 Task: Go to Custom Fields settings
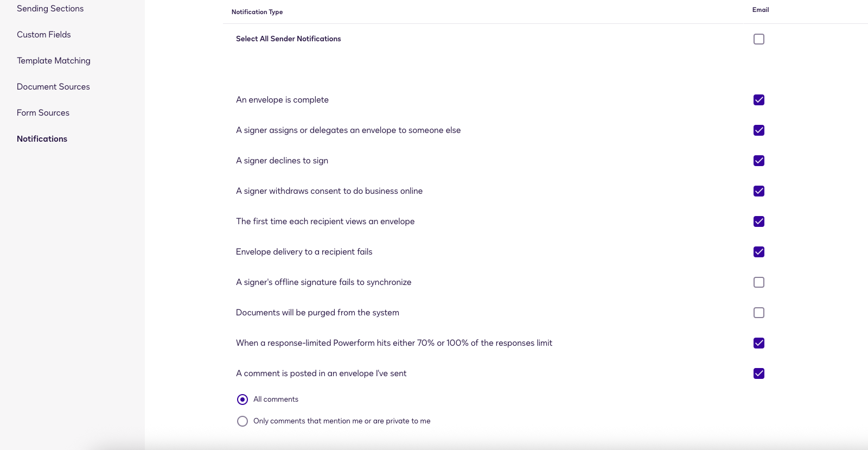tap(44, 35)
